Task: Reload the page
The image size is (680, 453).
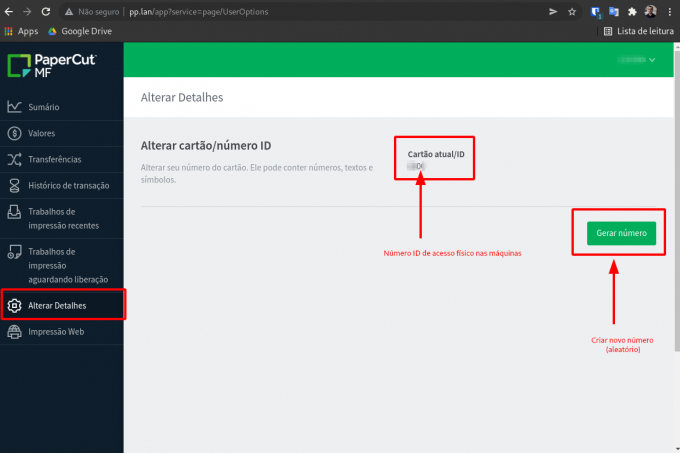Action: (46, 12)
